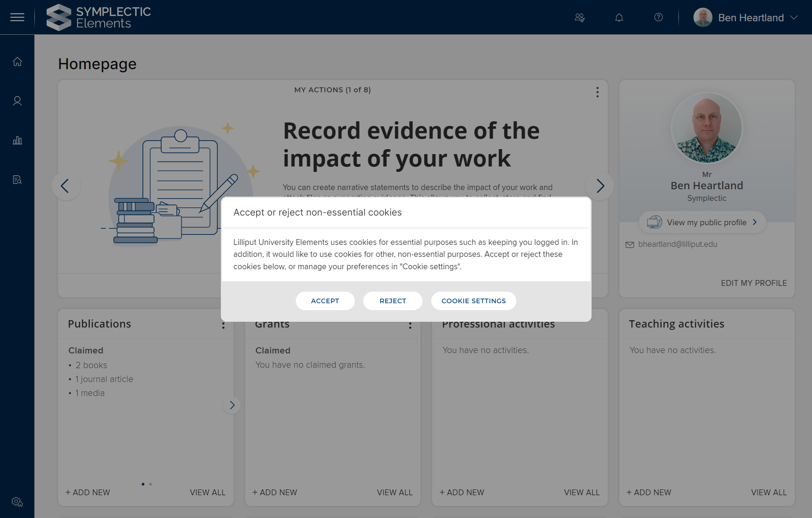
Task: Click the document search icon in sidebar
Action: click(x=17, y=180)
